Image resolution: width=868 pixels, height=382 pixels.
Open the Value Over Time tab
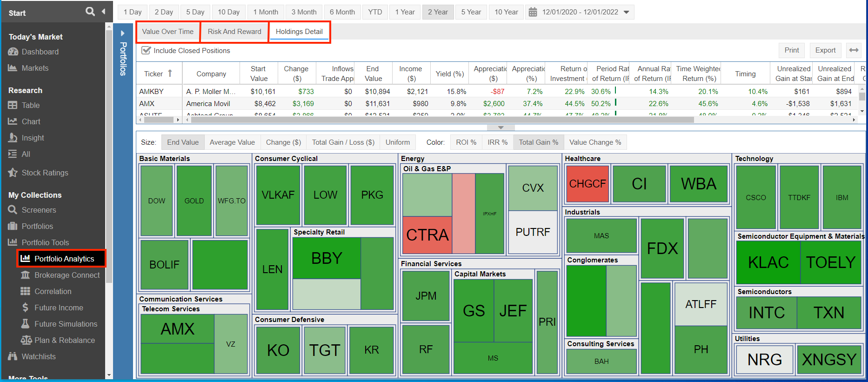[x=168, y=32]
